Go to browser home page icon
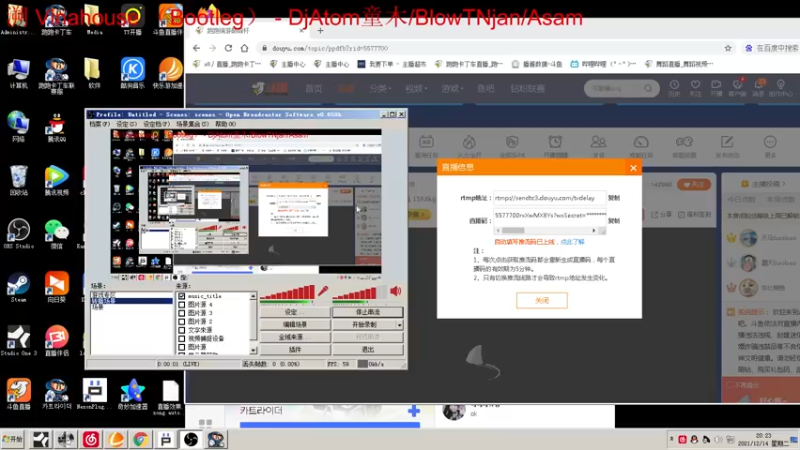This screenshot has height=450, width=800. [x=244, y=48]
